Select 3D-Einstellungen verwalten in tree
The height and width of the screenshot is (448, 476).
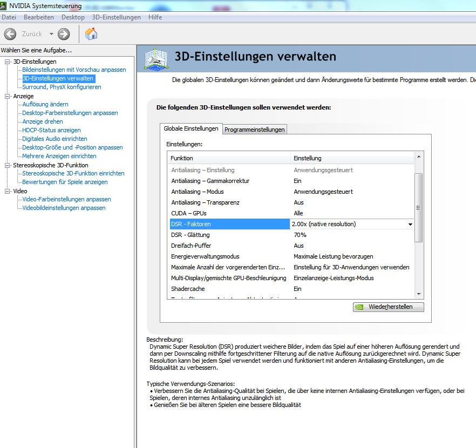(59, 78)
